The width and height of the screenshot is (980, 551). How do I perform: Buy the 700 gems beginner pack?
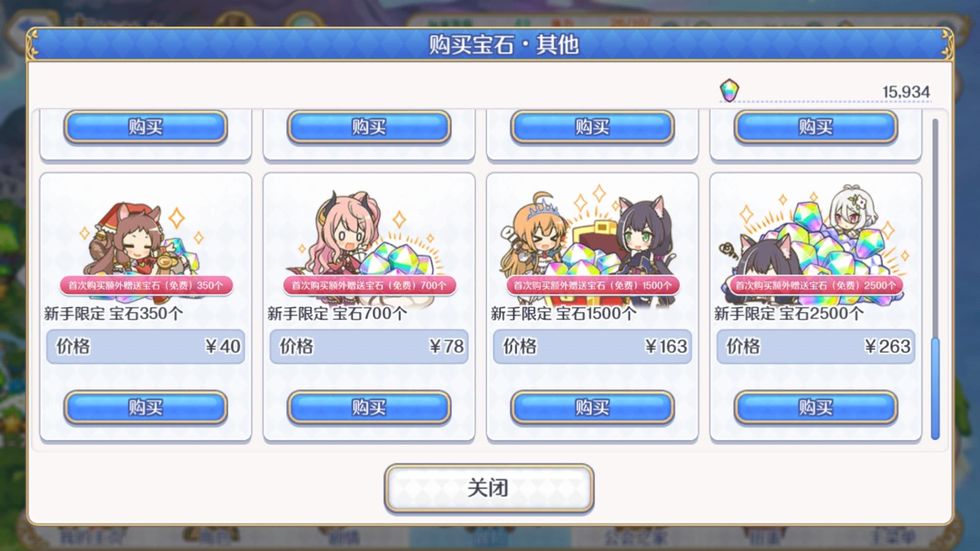click(x=369, y=407)
